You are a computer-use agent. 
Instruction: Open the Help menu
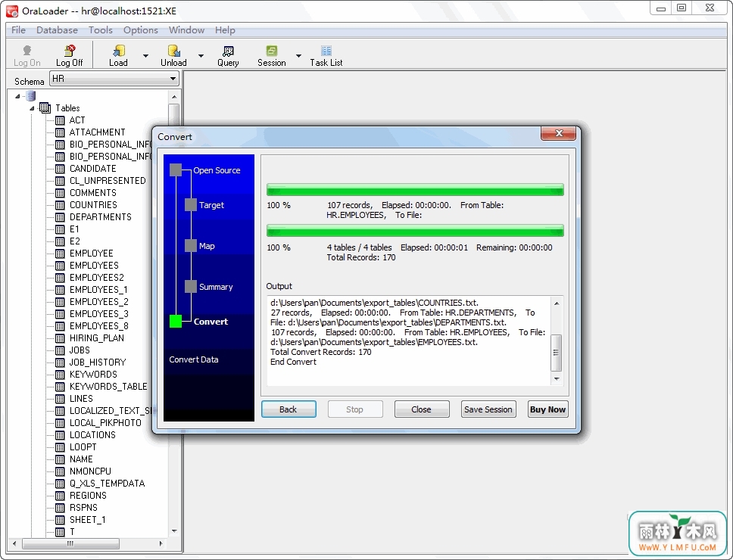click(x=225, y=30)
